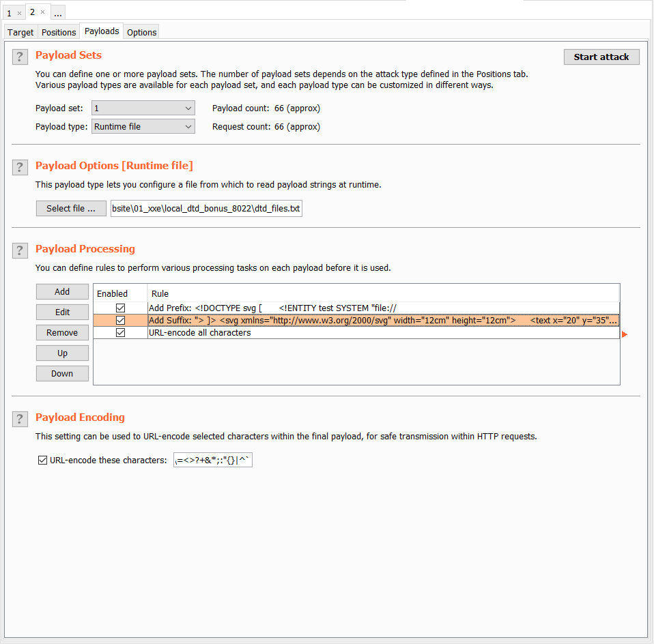
Task: Open the Payload set dropdown
Action: point(143,108)
